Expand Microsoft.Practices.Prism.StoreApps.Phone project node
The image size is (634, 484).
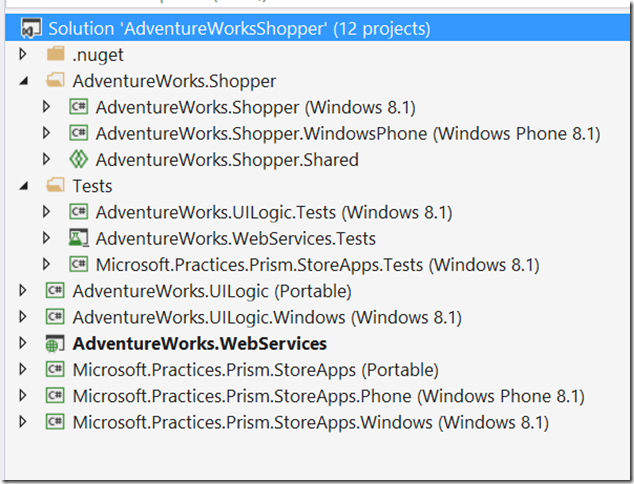pos(23,396)
